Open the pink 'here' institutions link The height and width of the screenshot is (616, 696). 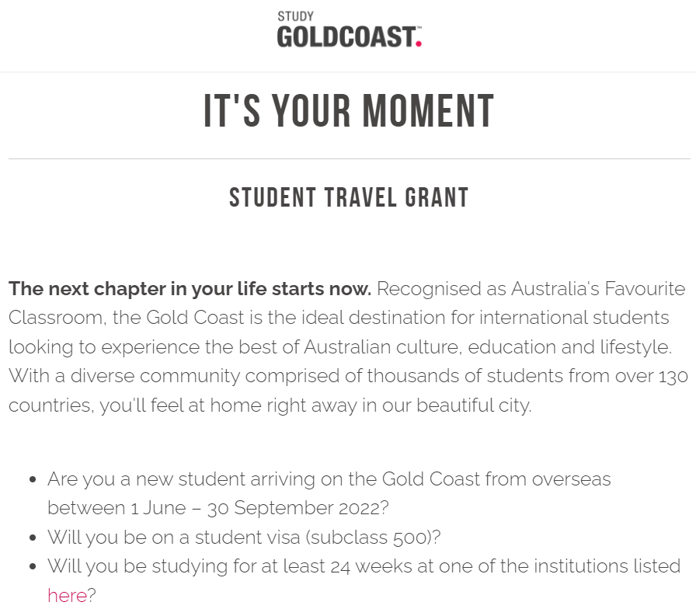(68, 596)
